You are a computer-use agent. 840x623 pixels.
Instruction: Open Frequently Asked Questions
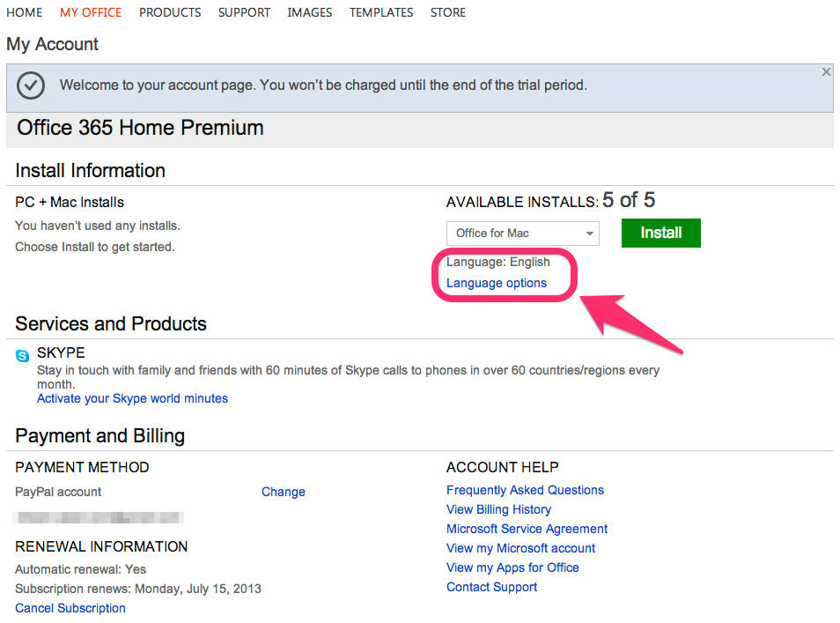click(x=525, y=490)
